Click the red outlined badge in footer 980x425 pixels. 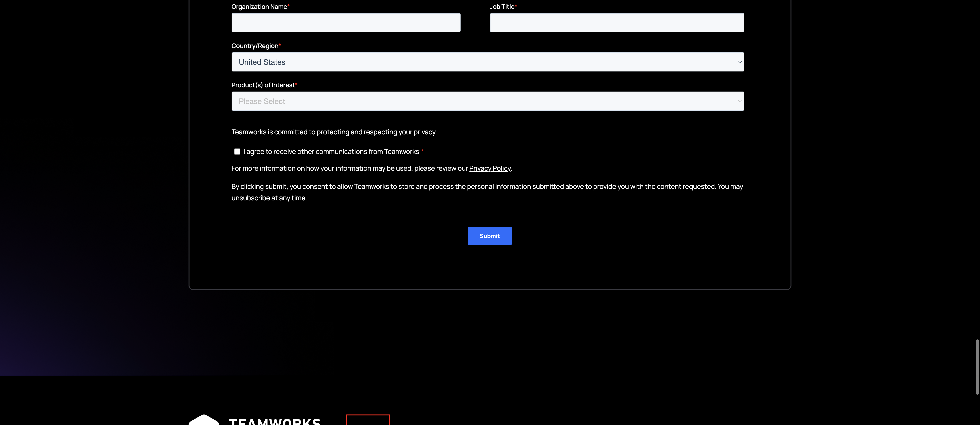coord(367,420)
